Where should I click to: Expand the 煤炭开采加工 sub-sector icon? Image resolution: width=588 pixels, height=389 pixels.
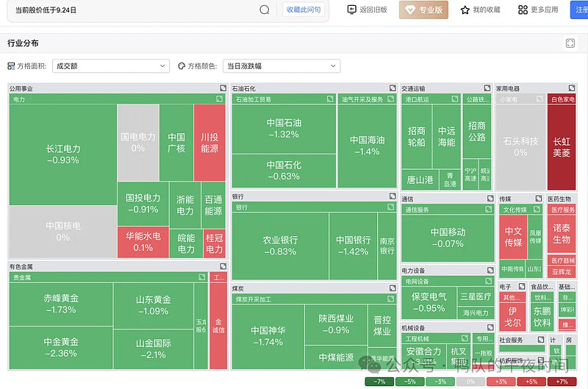pos(391,299)
